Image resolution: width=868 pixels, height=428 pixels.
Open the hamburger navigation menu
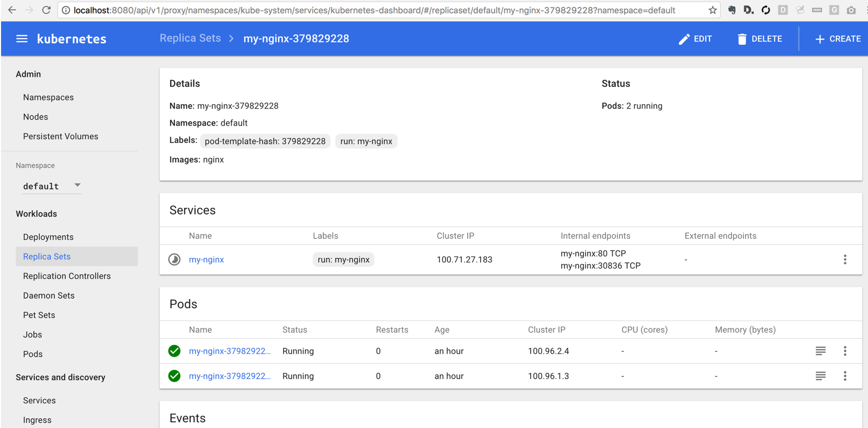(x=22, y=39)
